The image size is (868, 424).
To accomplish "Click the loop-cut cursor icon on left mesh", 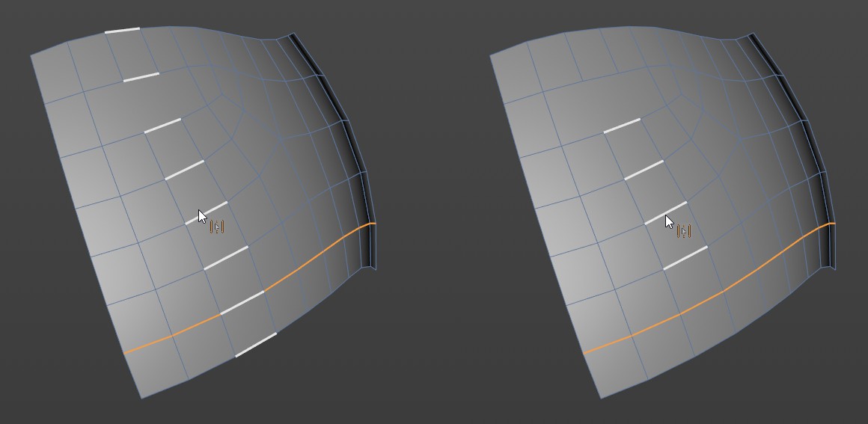I will [x=217, y=227].
